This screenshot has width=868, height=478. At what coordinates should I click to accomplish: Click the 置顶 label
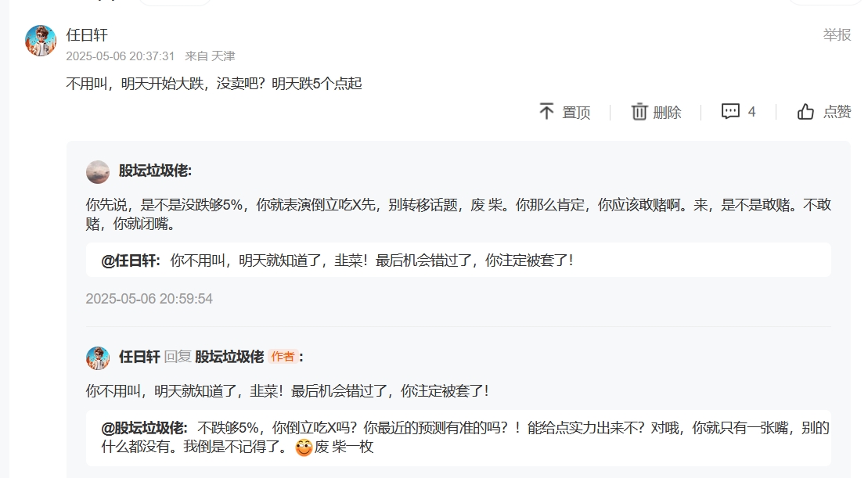point(576,113)
